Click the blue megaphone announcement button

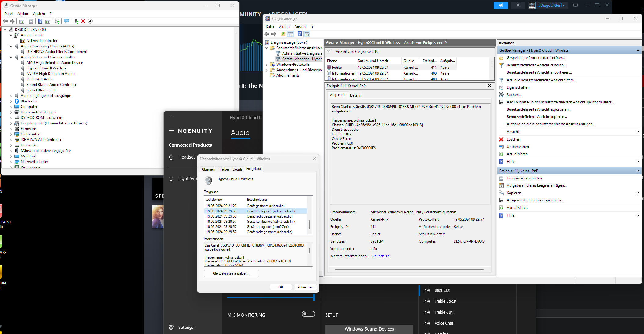click(x=501, y=5)
